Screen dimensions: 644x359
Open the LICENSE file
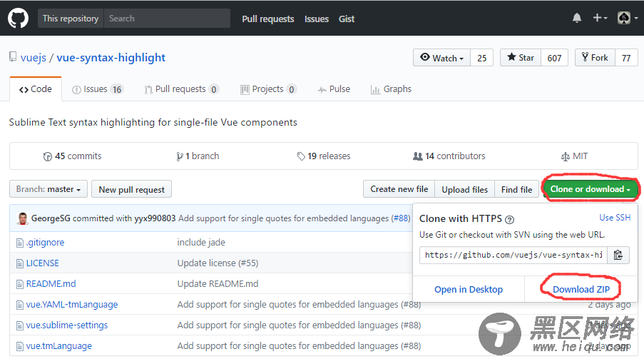tap(42, 263)
